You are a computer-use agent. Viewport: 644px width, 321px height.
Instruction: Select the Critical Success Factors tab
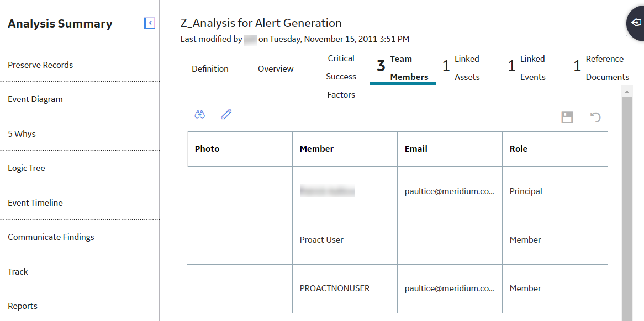[341, 77]
